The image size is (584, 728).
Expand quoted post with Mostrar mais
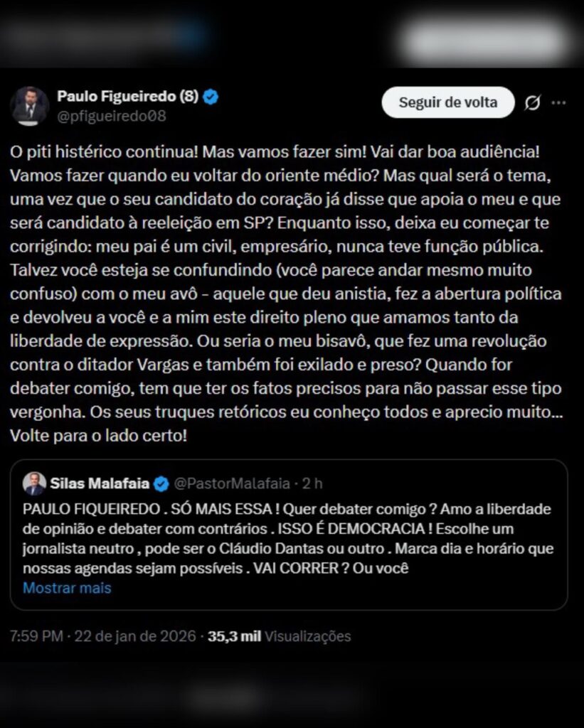[x=67, y=588]
